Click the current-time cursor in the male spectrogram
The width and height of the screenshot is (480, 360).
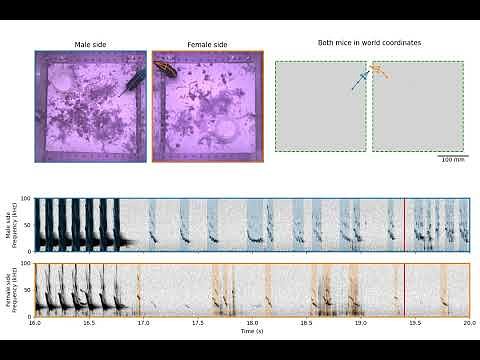(x=405, y=225)
